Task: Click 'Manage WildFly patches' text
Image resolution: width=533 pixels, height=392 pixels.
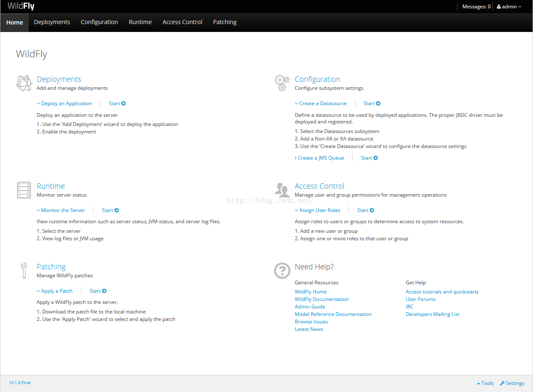Action: (x=65, y=276)
